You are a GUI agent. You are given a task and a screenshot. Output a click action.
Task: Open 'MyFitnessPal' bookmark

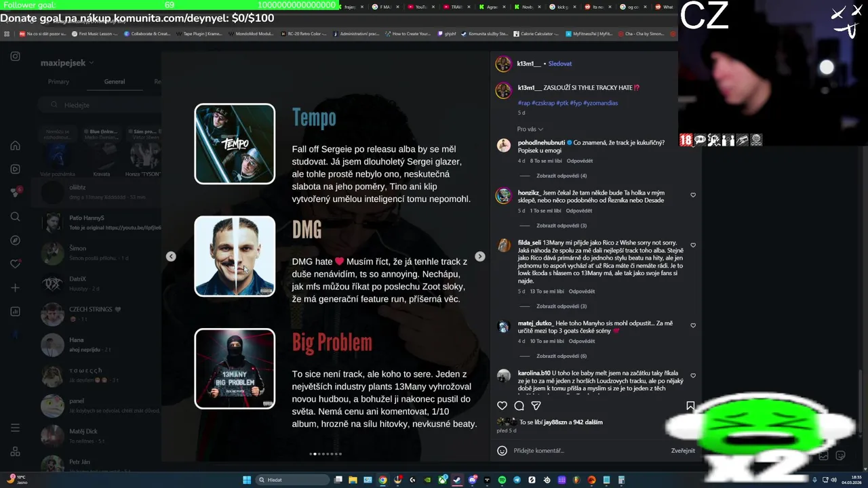tap(589, 34)
